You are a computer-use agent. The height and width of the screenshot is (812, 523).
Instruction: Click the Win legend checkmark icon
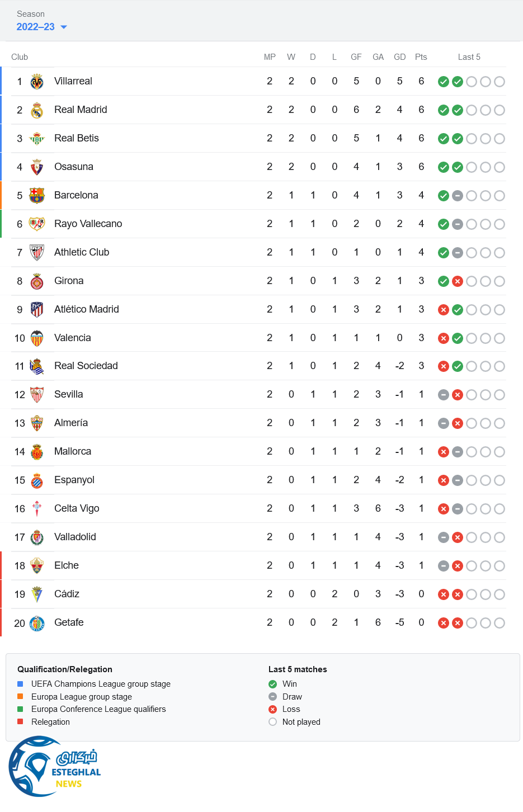pos(273,684)
